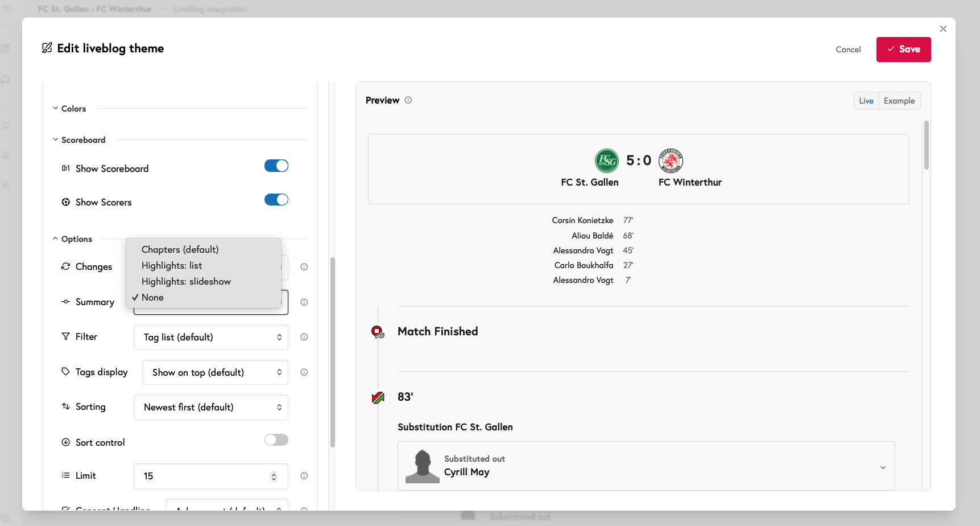This screenshot has height=526, width=980.
Task: Click the Match Finished heading
Action: tap(437, 331)
